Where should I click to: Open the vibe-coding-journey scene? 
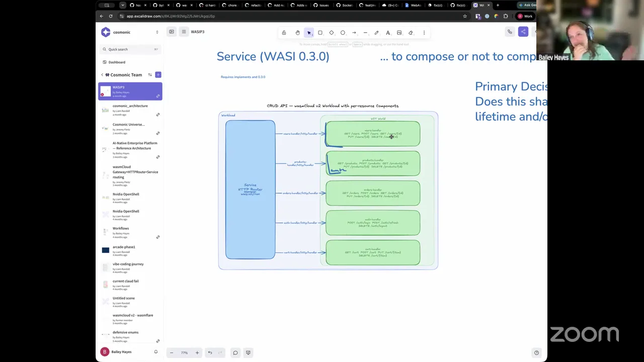coord(130,267)
